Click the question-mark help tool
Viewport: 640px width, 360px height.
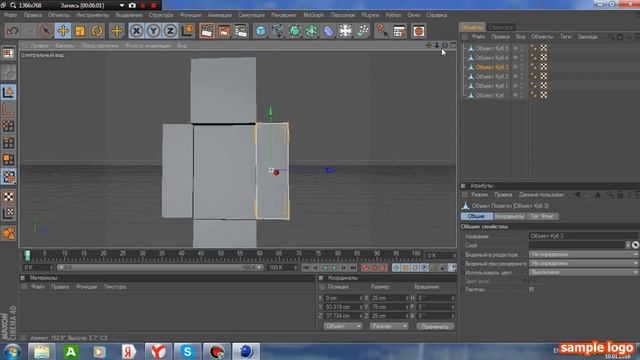[382, 31]
